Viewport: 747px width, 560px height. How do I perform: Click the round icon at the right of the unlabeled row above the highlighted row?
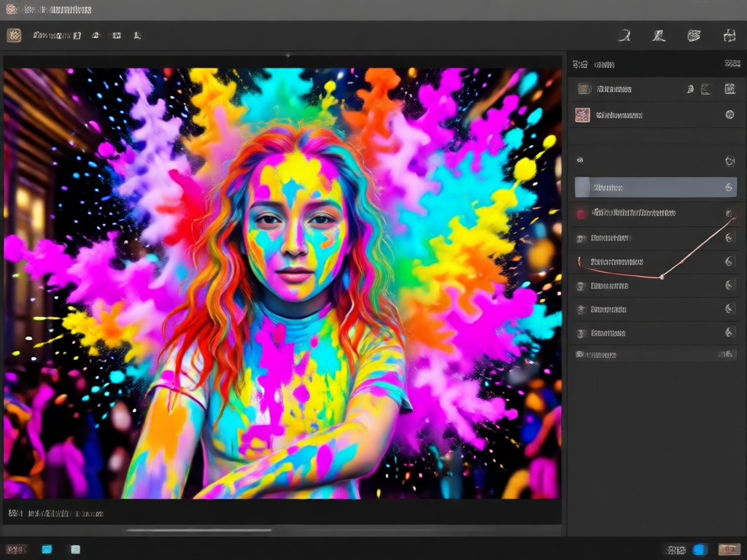coord(729,161)
